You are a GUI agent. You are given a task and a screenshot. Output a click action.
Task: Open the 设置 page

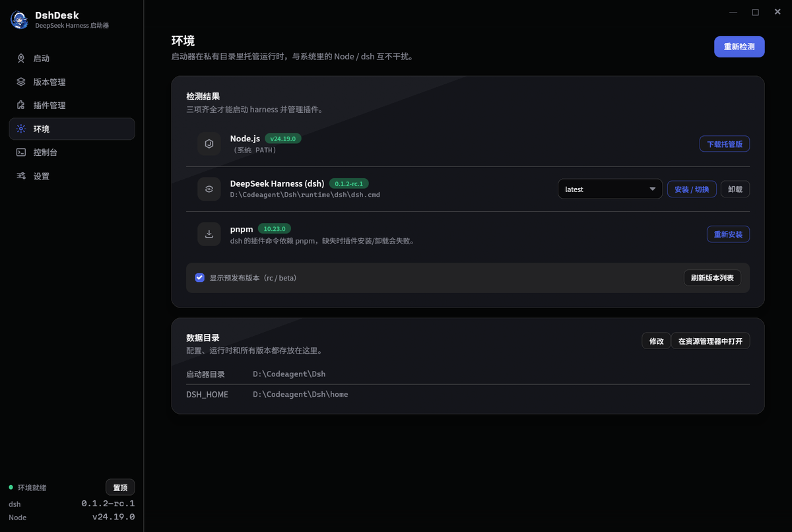pos(72,176)
